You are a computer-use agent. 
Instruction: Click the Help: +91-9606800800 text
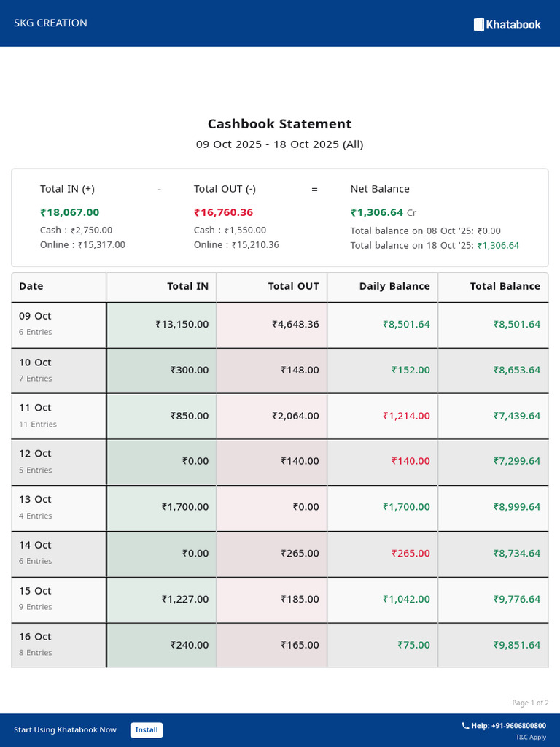point(508,726)
